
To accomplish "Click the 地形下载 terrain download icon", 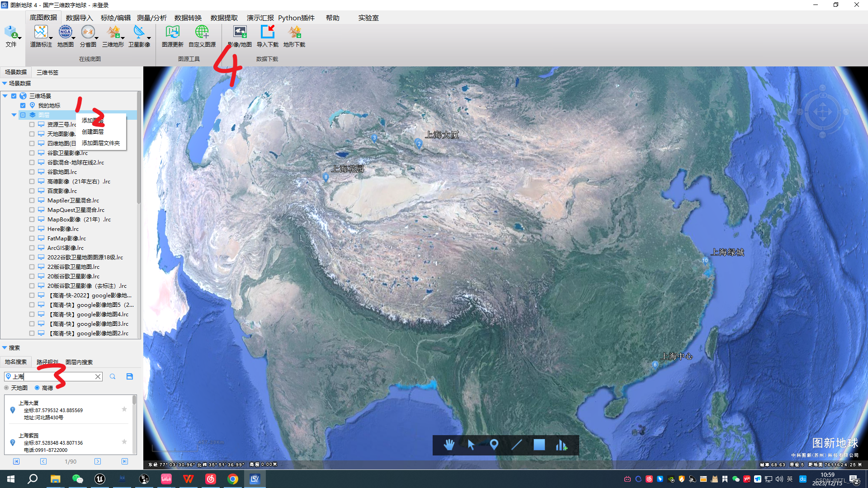I will click(294, 33).
